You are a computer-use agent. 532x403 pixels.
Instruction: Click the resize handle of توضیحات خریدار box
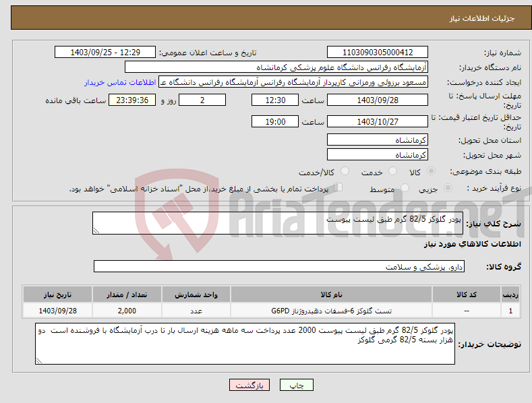pyautogui.click(x=39, y=361)
